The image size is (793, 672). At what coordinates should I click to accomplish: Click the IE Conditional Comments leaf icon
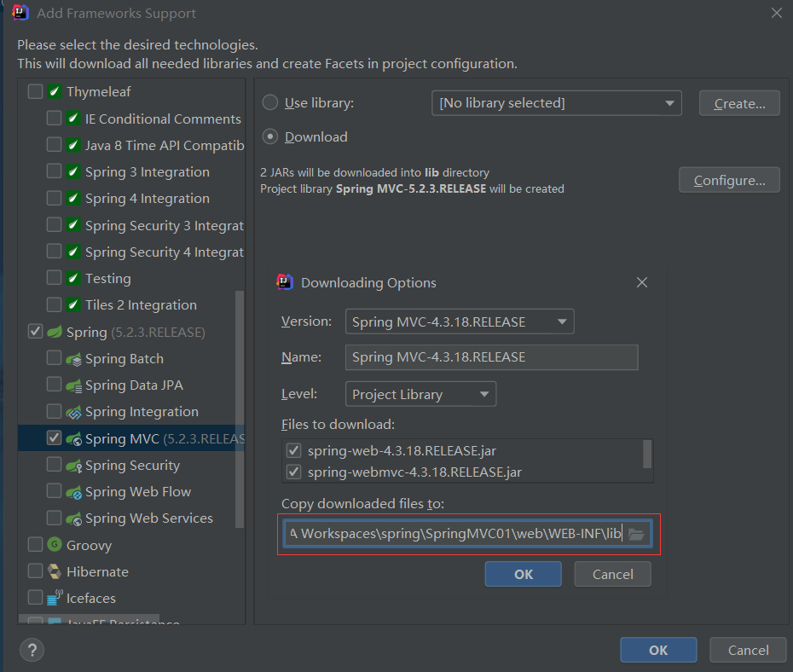coord(73,119)
